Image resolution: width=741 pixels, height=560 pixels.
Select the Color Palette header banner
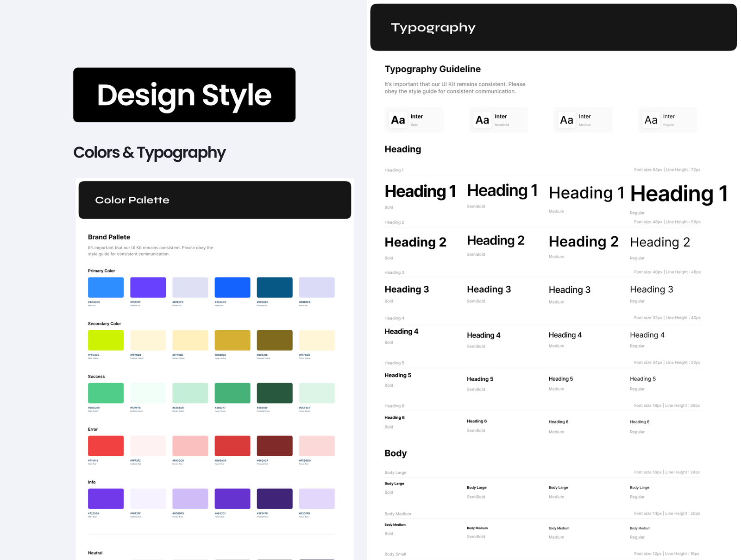214,200
